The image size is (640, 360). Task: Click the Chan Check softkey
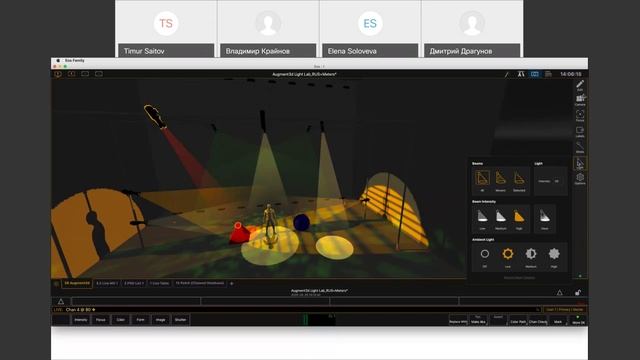coord(538,320)
